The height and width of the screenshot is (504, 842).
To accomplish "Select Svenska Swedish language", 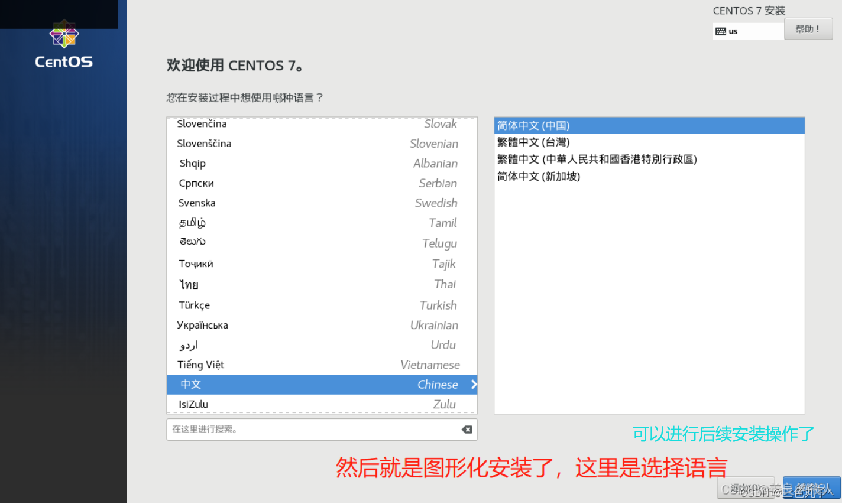I will point(322,203).
